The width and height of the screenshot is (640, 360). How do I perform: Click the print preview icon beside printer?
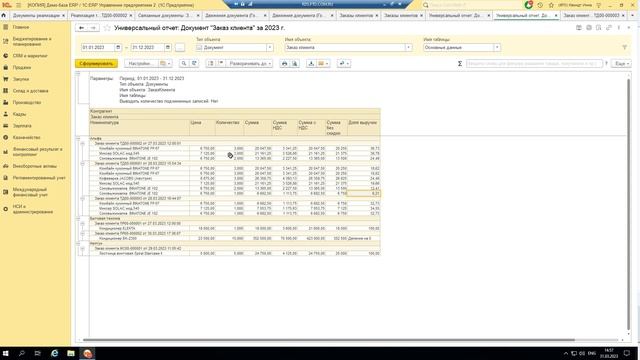click(x=295, y=64)
